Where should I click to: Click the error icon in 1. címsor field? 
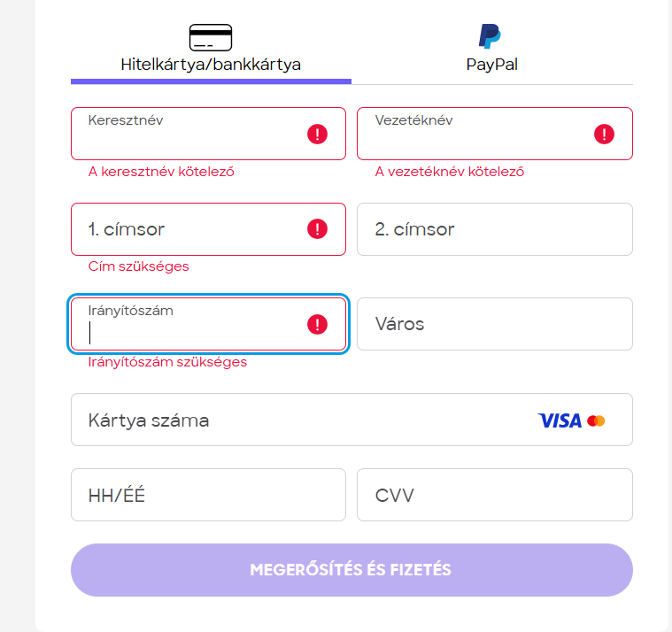click(x=317, y=229)
